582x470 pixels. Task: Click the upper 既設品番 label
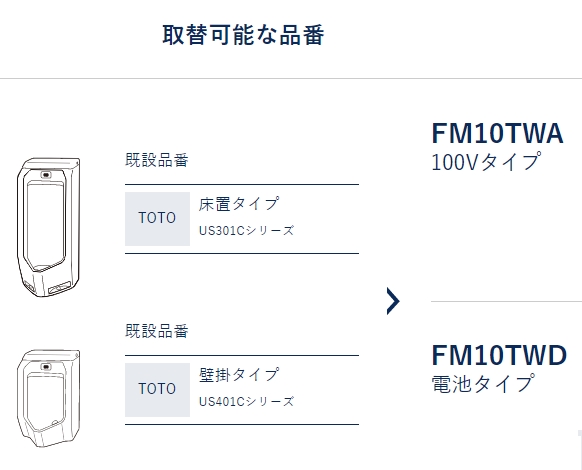pyautogui.click(x=157, y=160)
